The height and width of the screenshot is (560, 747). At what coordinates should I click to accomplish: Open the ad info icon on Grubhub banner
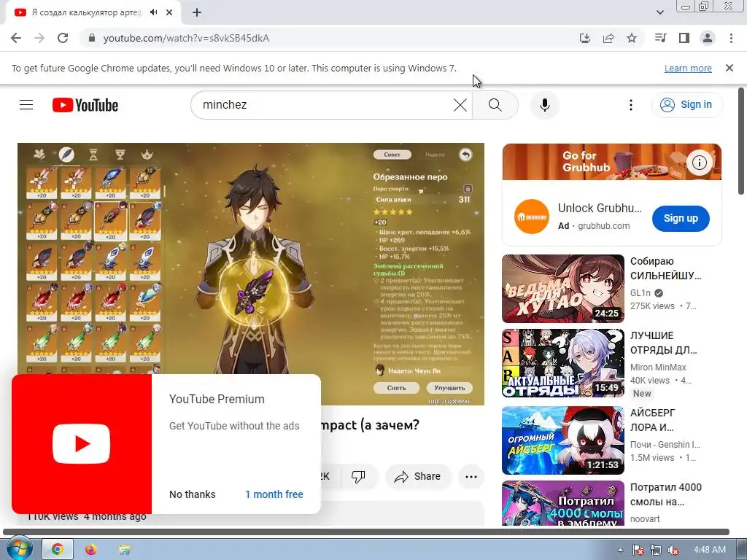(x=699, y=163)
